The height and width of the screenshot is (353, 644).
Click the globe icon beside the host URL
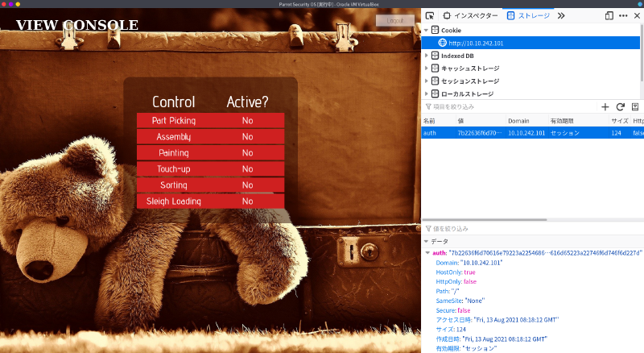point(442,43)
